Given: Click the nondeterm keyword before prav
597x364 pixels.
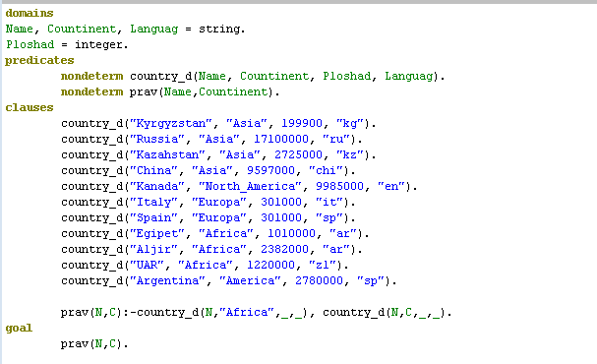Looking at the screenshot, I should point(91,91).
